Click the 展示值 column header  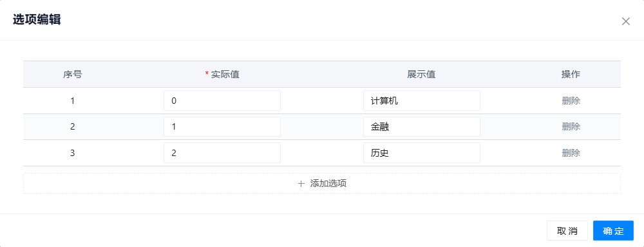421,74
